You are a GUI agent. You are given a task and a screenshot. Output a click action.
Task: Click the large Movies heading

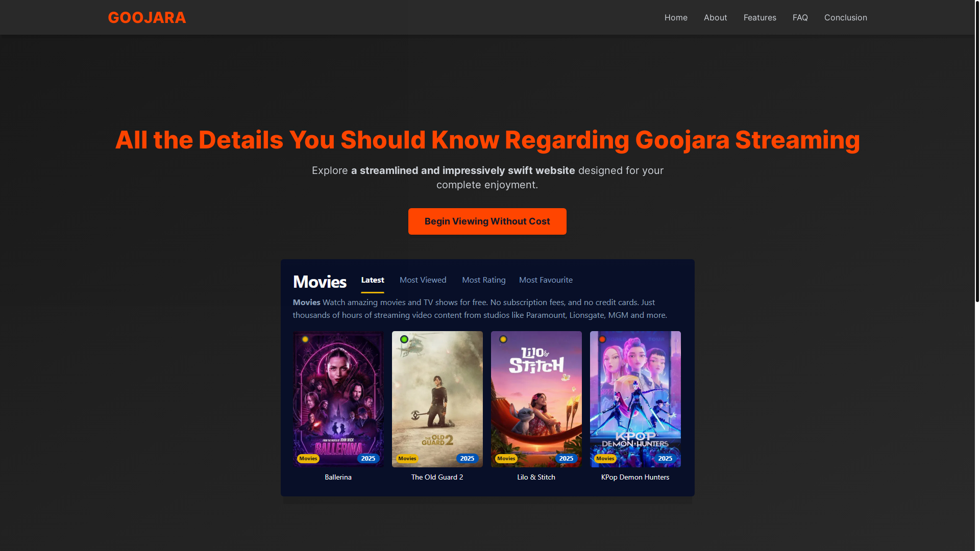[x=320, y=282]
